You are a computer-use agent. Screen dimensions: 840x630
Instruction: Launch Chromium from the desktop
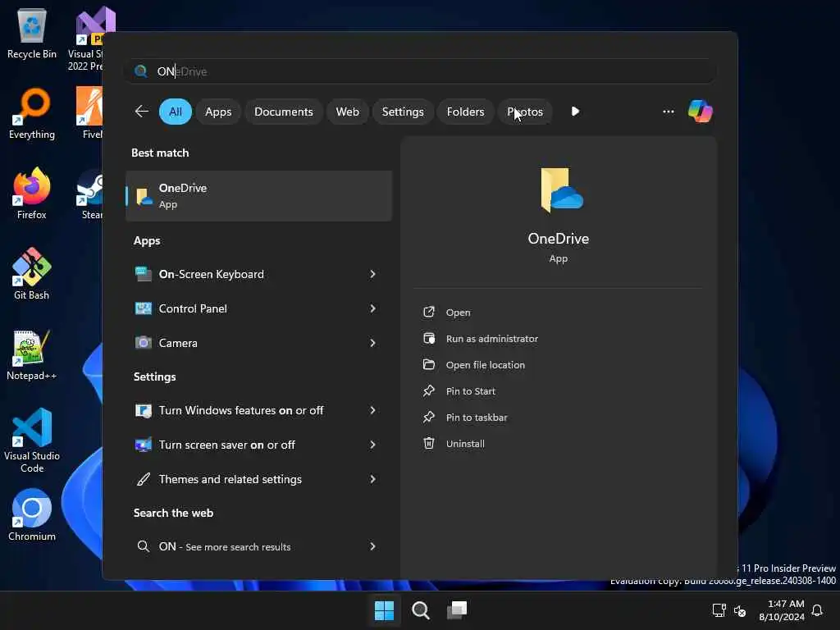(32, 515)
